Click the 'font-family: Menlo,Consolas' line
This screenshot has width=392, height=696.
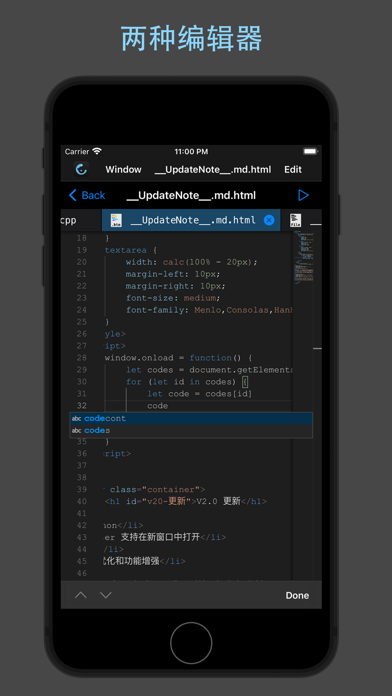(209, 310)
